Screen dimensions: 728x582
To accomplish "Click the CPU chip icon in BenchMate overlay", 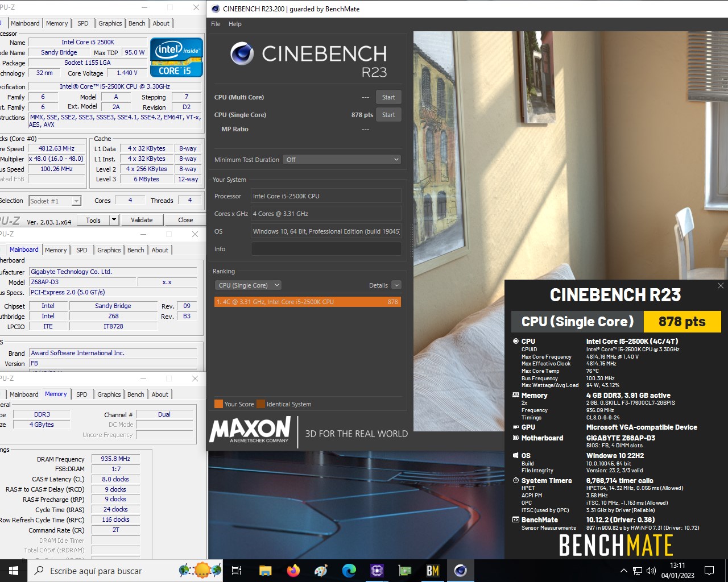I will [516, 342].
